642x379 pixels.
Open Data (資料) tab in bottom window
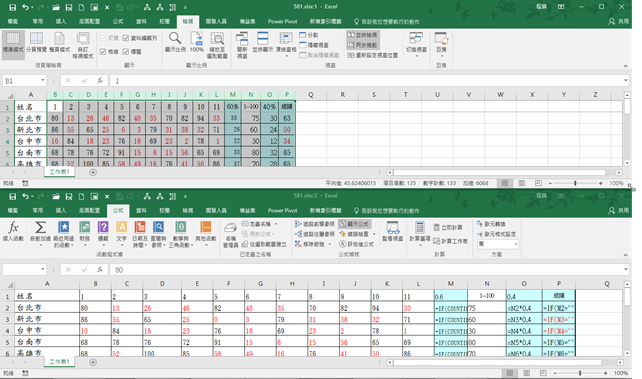pos(141,210)
